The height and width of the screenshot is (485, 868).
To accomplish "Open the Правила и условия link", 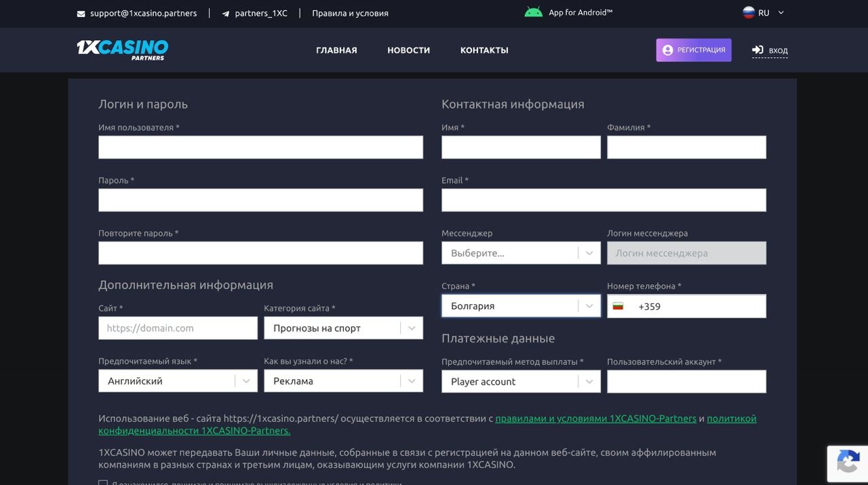I will pos(349,12).
